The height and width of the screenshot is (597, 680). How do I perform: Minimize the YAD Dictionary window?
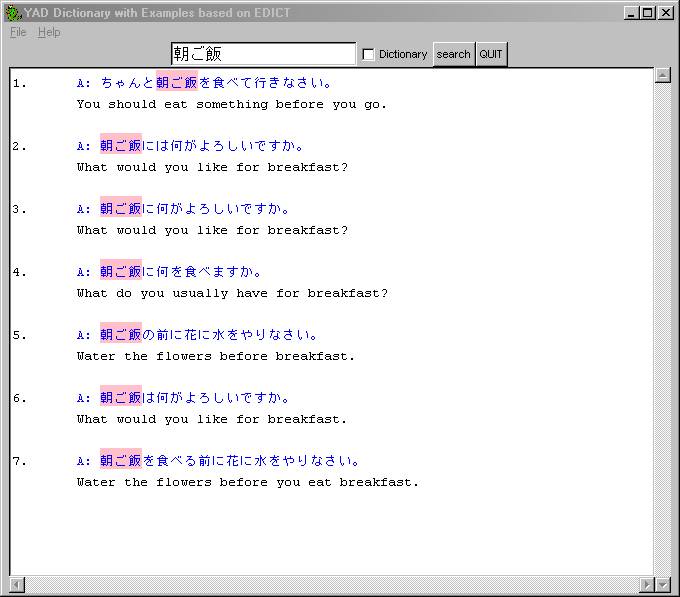point(631,13)
